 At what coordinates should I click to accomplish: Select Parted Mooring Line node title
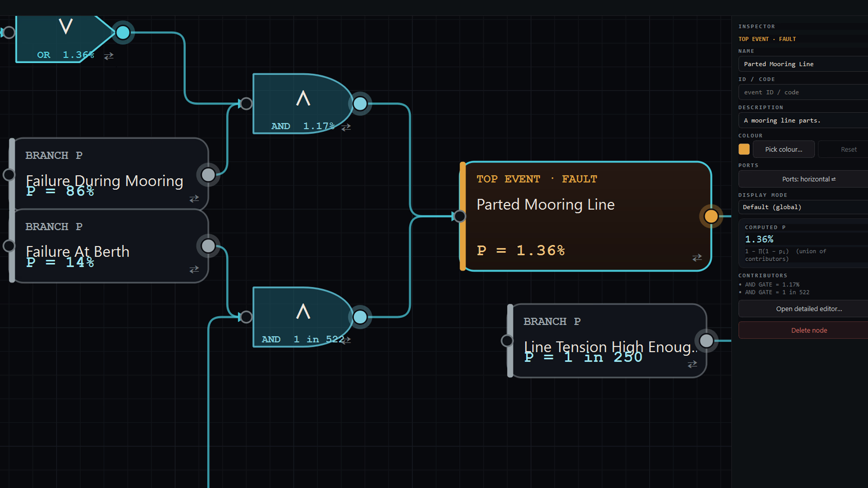pos(546,205)
